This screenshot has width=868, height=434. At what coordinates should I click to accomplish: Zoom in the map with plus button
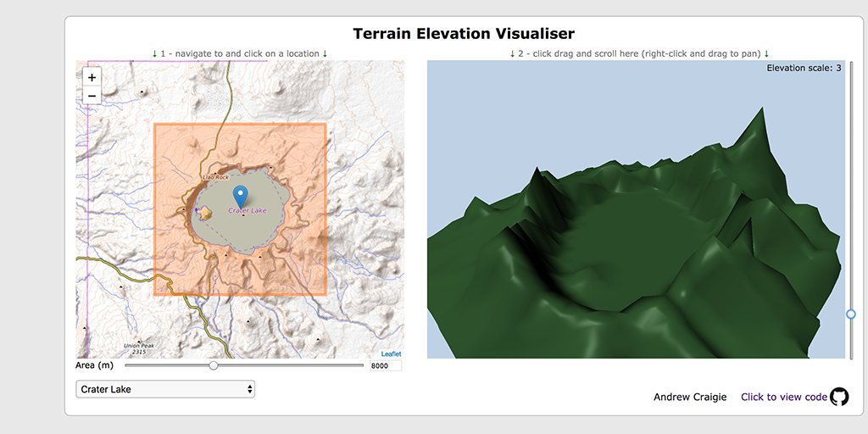(92, 77)
